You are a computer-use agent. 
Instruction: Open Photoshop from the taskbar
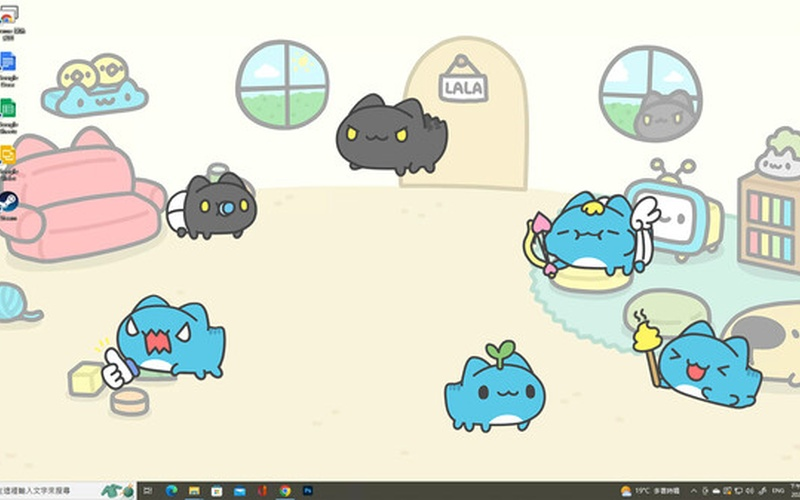[308, 491]
